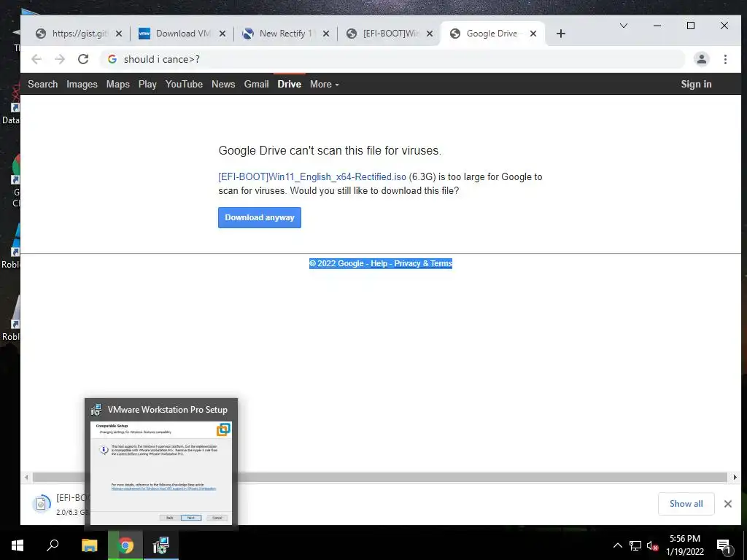Open the taskbar search icon

(x=53, y=545)
